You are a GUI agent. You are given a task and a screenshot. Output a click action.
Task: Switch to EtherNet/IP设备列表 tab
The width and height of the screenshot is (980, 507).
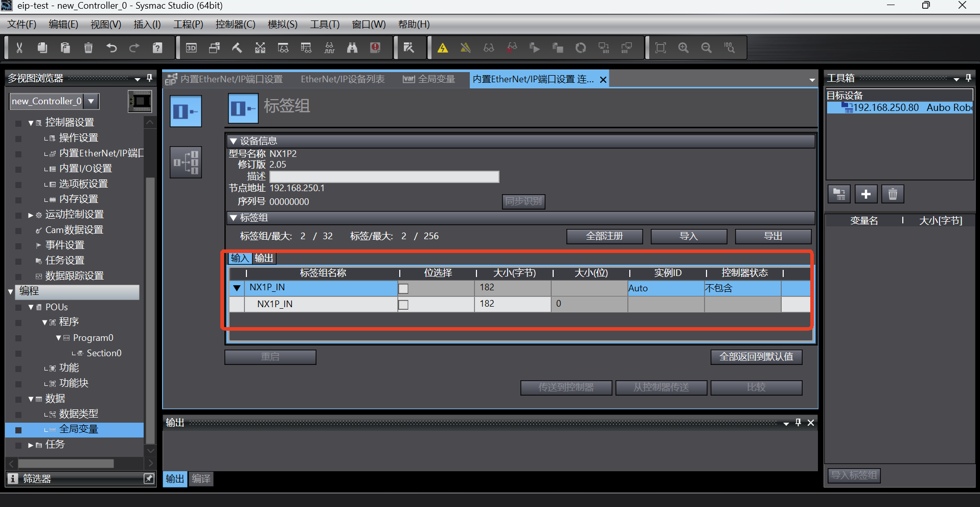(343, 79)
